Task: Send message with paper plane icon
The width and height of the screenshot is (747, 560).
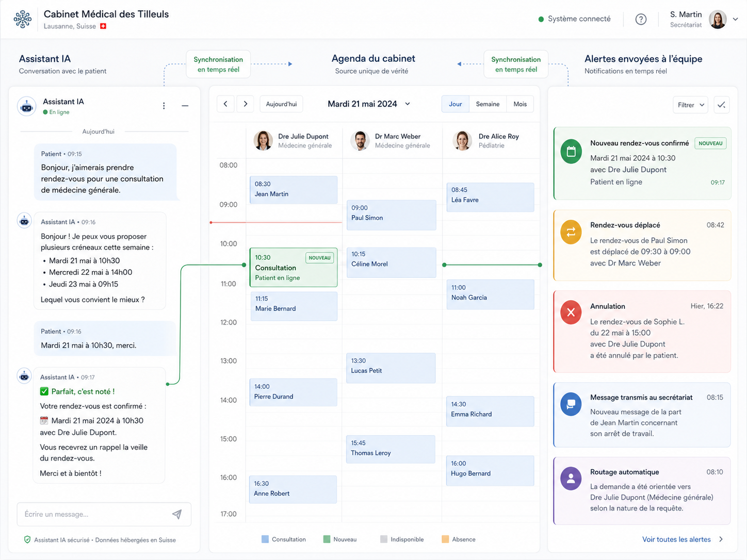Action: pos(177,514)
